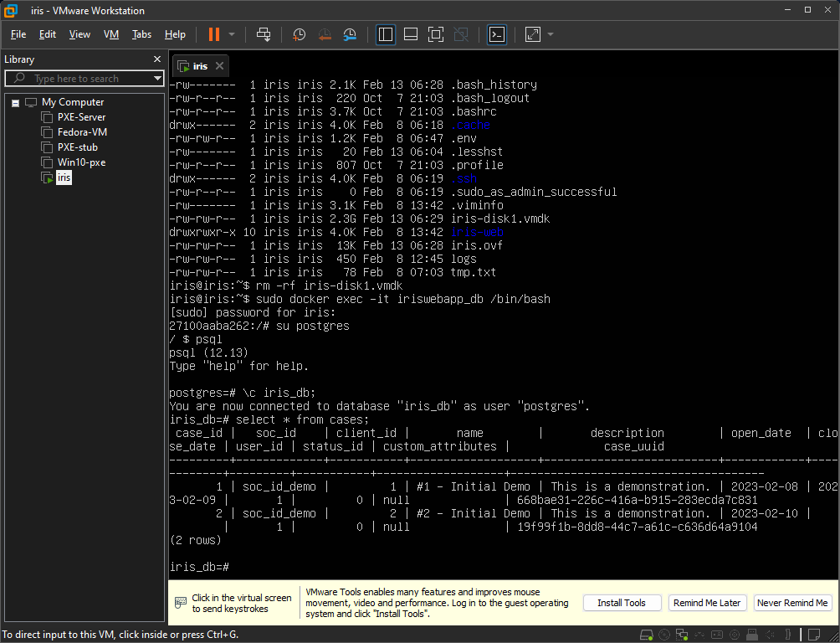
Task: Enter full screen mode
Action: point(436,34)
